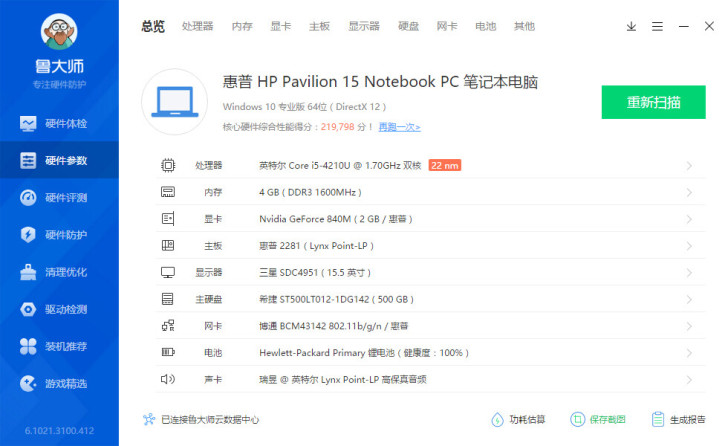Click the 功耗估算 label

pos(527,420)
